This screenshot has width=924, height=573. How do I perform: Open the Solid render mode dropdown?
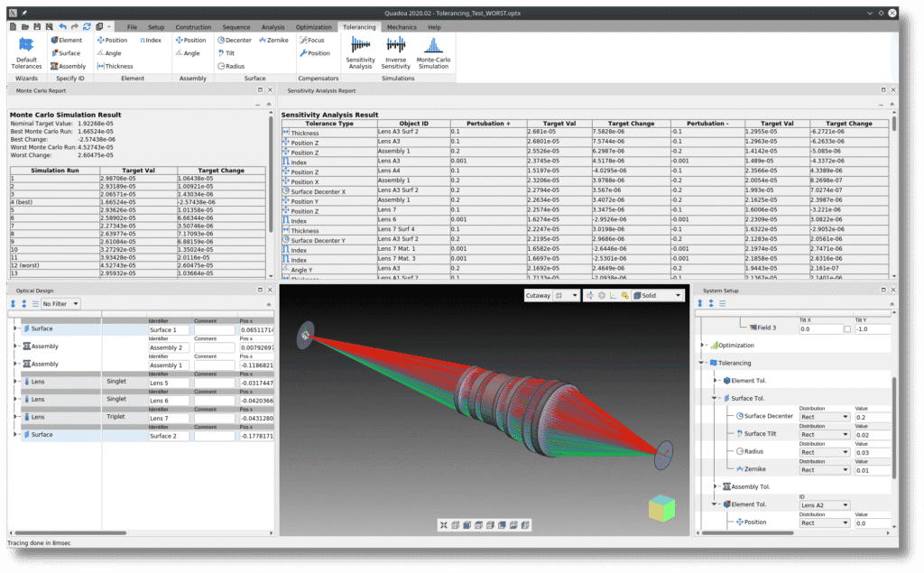coord(658,295)
